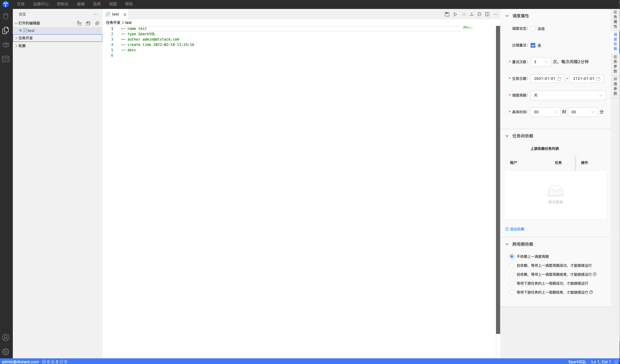The height and width of the screenshot is (364, 620).
Task: Open the 控制台 menu
Action: coord(63,4)
